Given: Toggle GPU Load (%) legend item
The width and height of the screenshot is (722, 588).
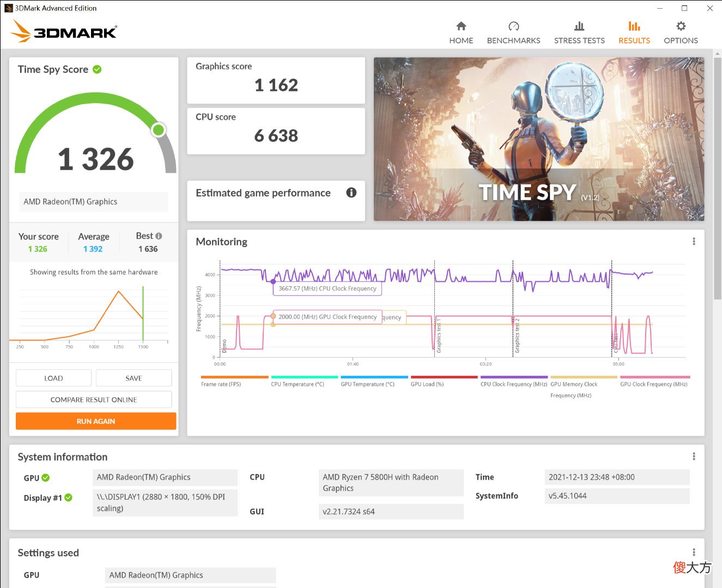Looking at the screenshot, I should pyautogui.click(x=444, y=381).
